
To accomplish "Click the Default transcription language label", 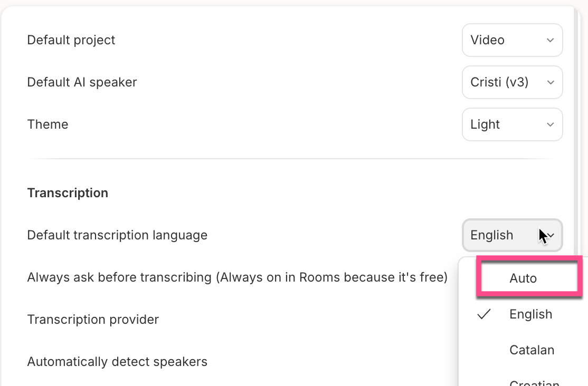I will [117, 235].
